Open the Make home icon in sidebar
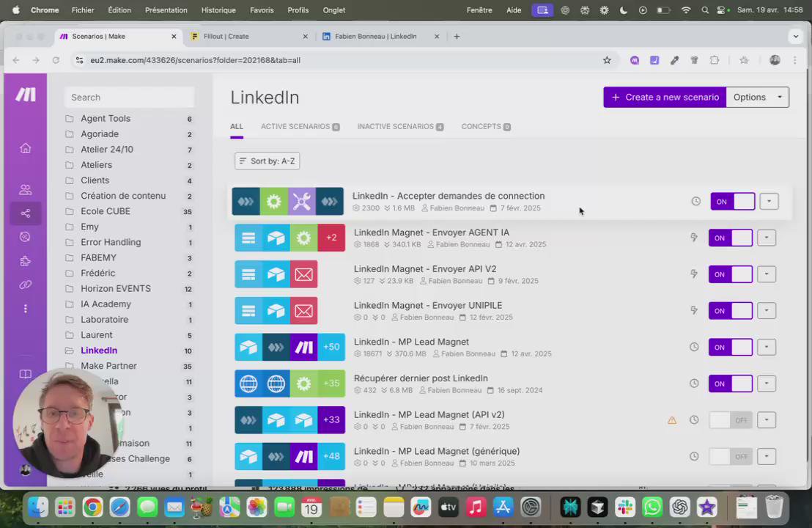The height and width of the screenshot is (528, 812). tap(26, 148)
